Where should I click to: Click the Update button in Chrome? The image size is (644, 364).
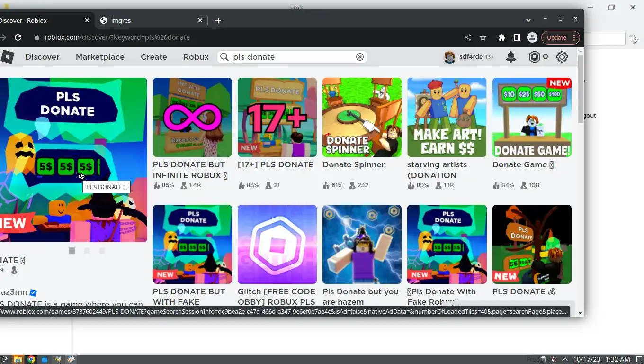click(556, 37)
